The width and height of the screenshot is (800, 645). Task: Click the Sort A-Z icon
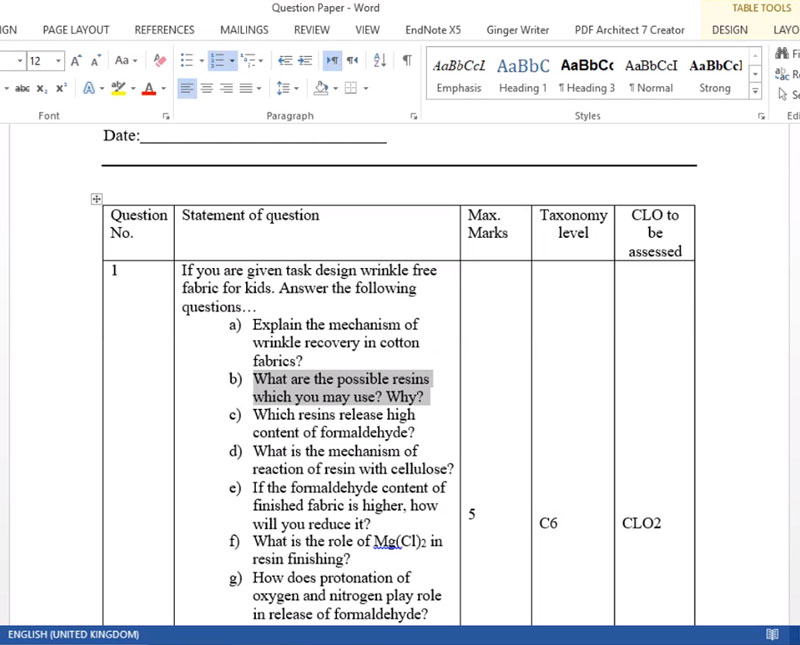click(x=380, y=61)
